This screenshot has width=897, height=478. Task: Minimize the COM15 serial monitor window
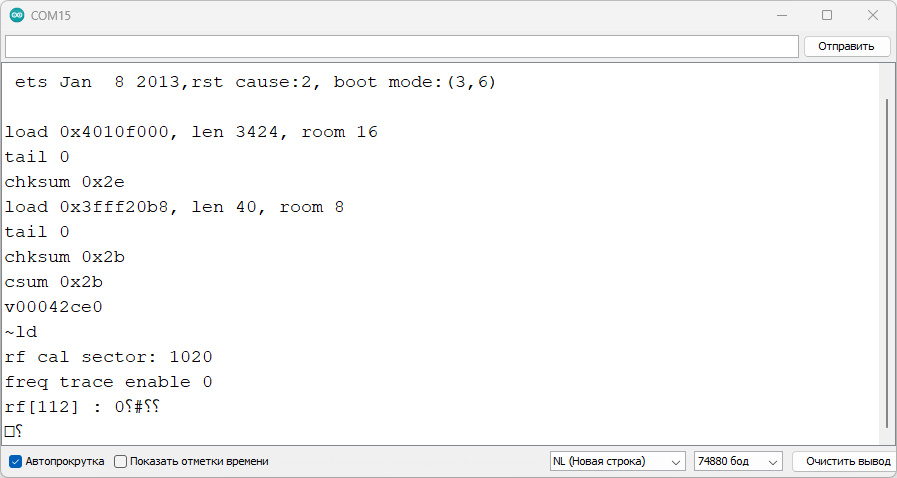point(781,16)
